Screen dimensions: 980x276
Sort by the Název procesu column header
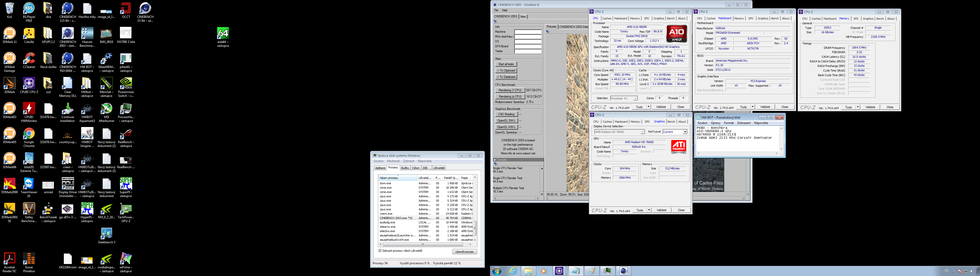[398, 178]
